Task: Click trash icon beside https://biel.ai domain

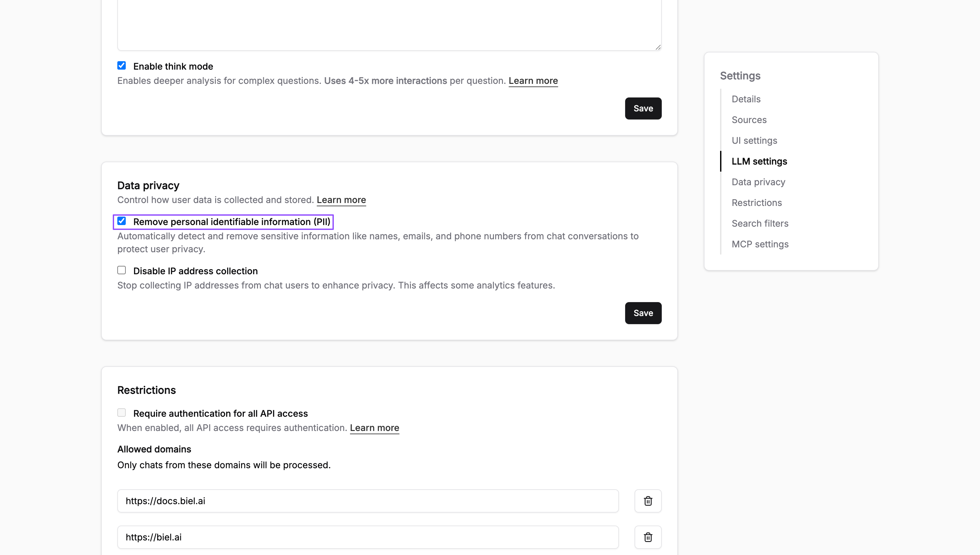Action: point(648,537)
